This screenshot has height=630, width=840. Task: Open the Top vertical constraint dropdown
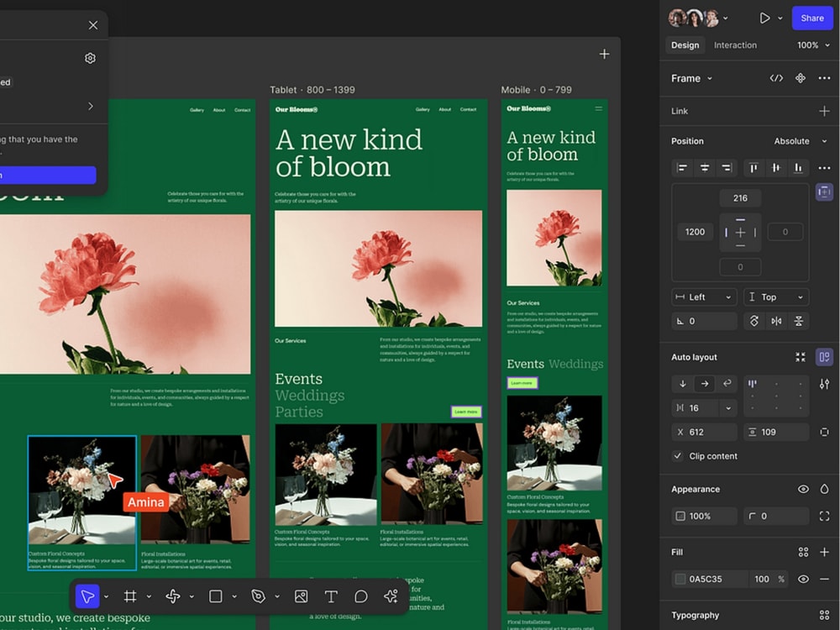point(776,297)
